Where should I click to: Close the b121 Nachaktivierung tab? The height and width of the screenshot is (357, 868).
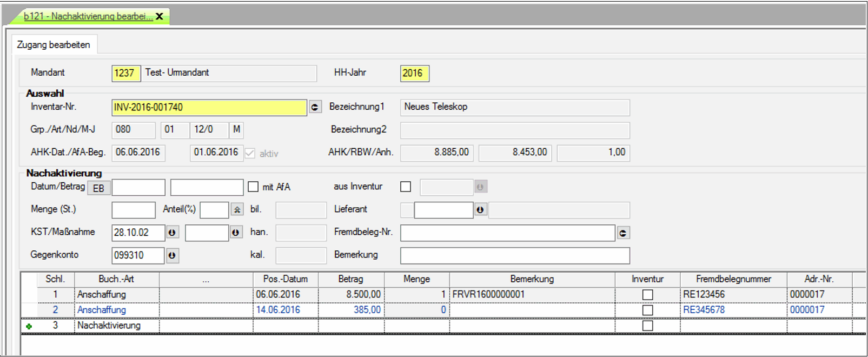(x=160, y=16)
